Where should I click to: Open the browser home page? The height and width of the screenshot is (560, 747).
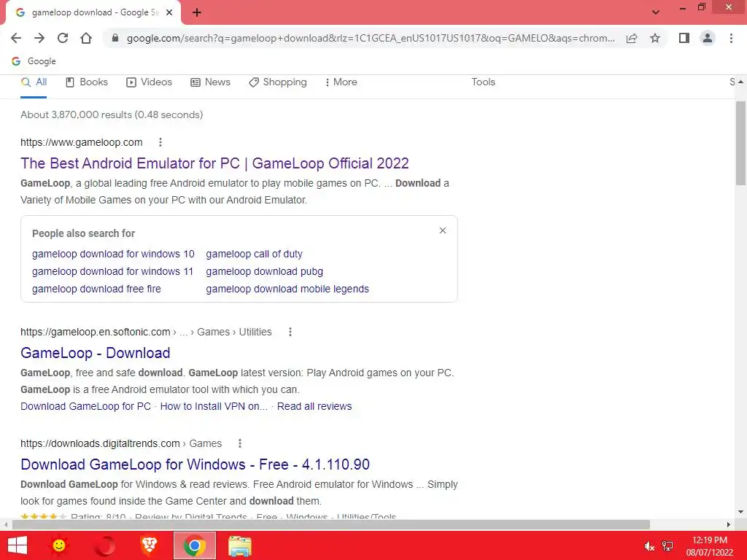86,38
